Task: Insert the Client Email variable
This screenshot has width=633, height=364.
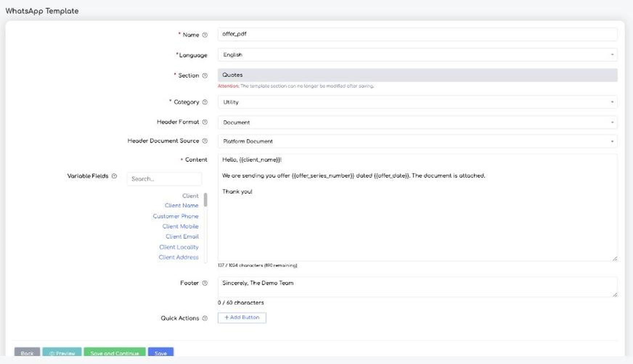Action: (182, 236)
